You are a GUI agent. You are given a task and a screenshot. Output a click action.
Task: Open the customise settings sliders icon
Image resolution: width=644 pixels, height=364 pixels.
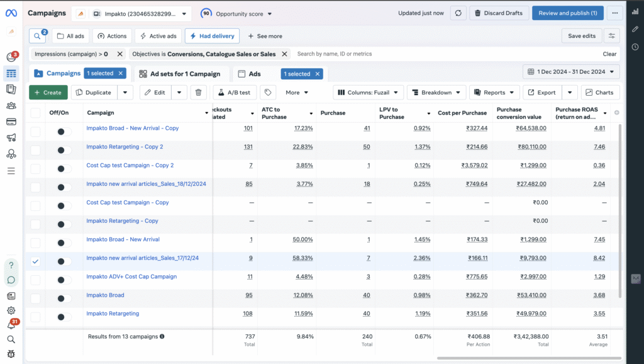click(x=612, y=36)
